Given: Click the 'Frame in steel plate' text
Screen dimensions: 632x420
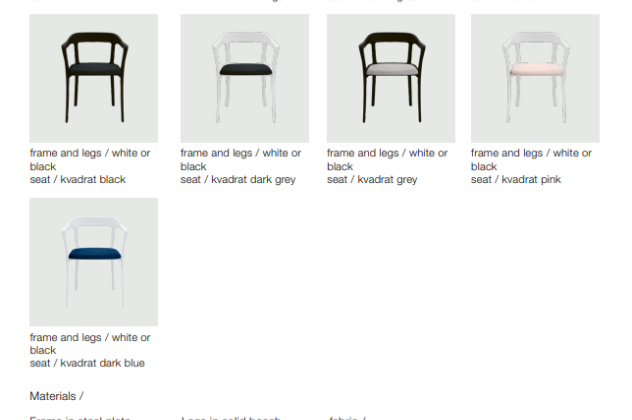Looking at the screenshot, I should [80, 418].
